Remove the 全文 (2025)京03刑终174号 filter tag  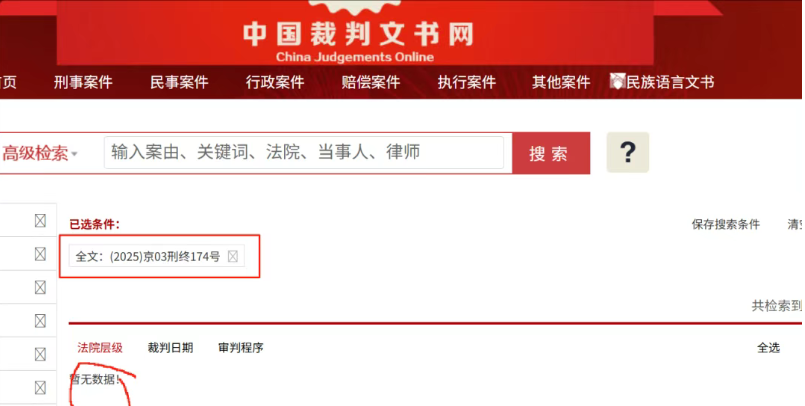coord(233,256)
